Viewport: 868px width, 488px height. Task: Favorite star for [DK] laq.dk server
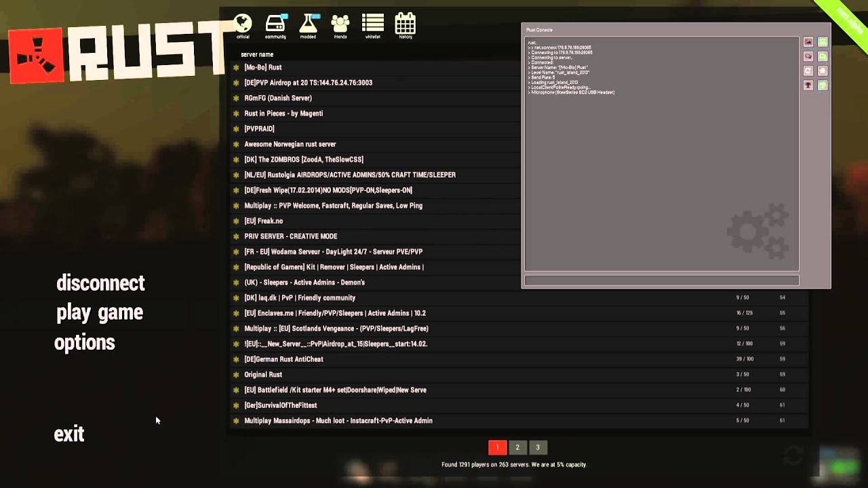(236, 298)
